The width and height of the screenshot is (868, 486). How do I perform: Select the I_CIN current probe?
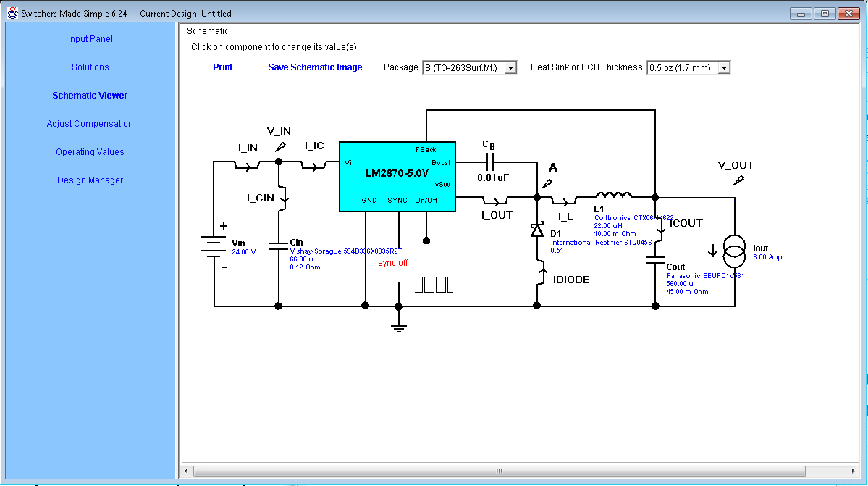click(284, 198)
